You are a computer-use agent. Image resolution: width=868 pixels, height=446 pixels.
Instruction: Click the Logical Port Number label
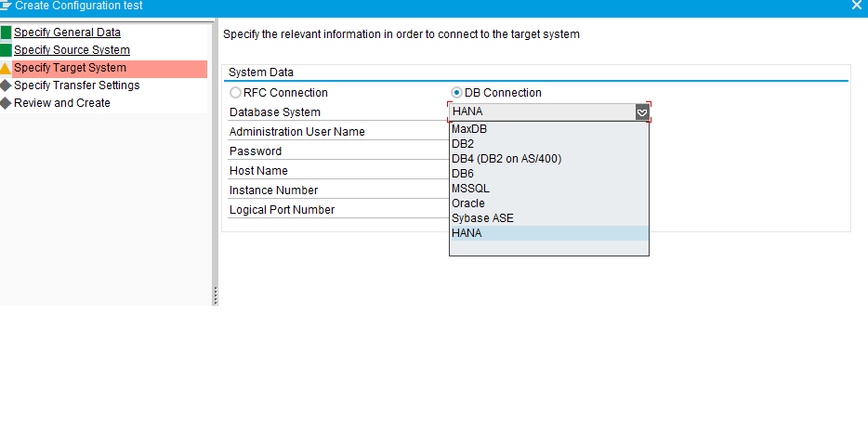point(282,210)
